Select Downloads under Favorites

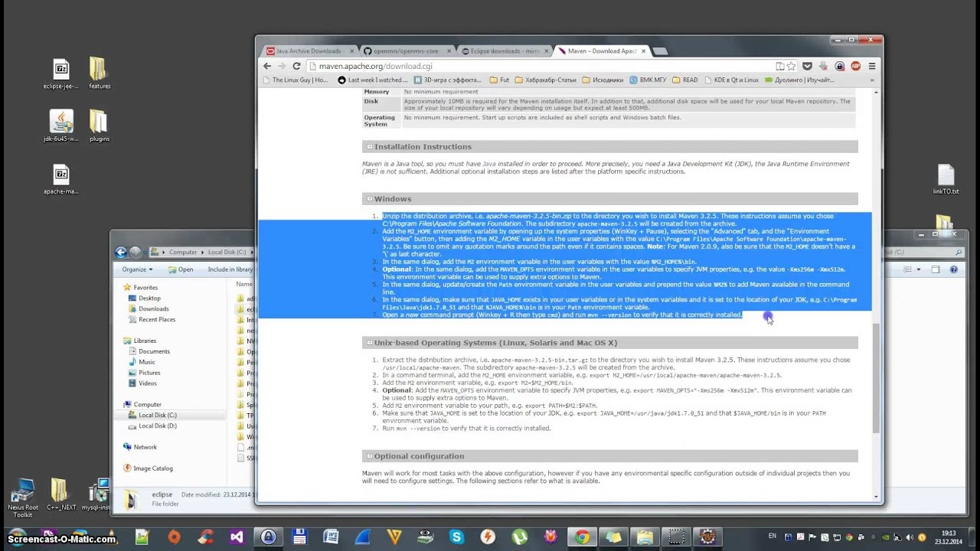(x=153, y=308)
